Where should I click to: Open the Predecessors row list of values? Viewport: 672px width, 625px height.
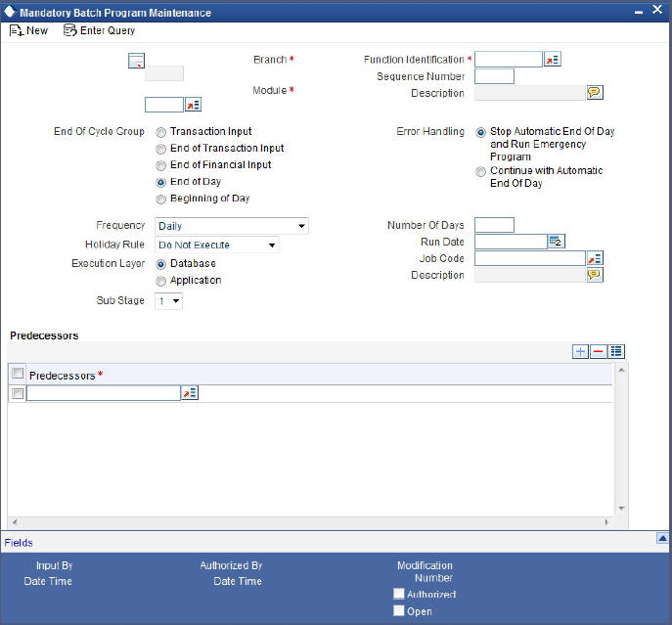190,392
